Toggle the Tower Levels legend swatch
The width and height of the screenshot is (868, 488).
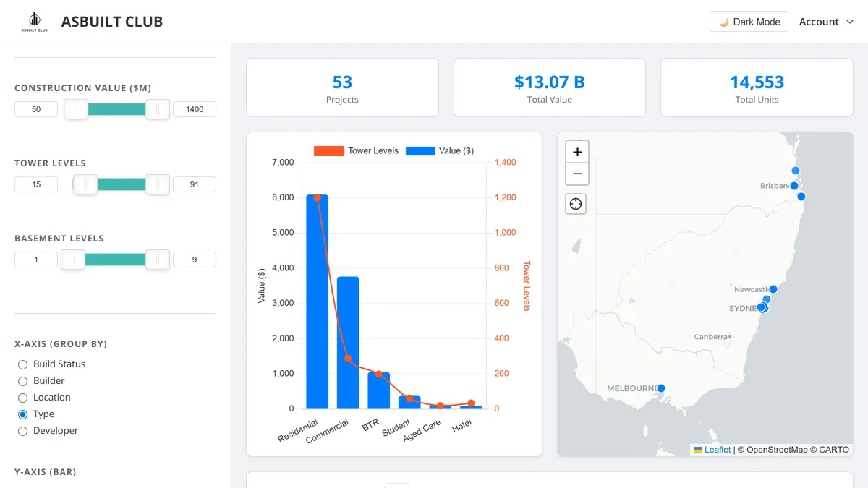[x=328, y=151]
